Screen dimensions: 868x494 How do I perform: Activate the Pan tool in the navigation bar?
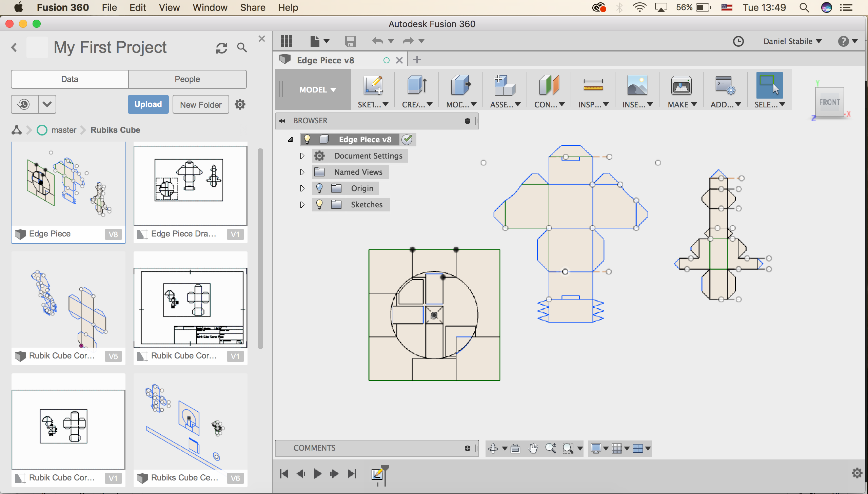(533, 448)
